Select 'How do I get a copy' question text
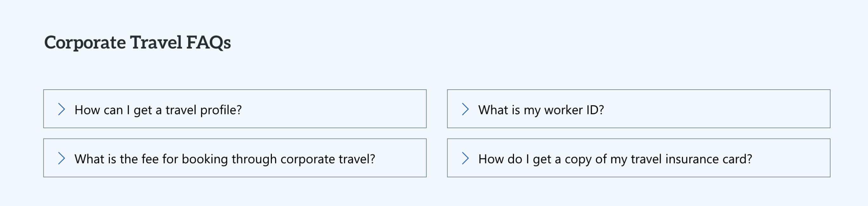Viewport: 868px width, 206px height. click(615, 159)
